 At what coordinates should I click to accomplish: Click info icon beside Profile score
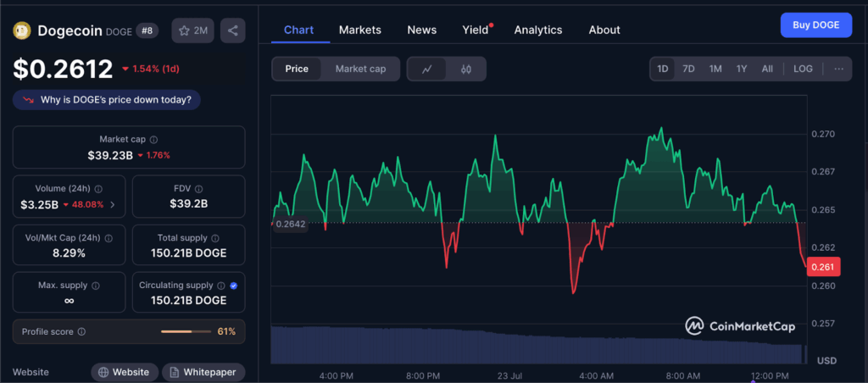coord(81,332)
